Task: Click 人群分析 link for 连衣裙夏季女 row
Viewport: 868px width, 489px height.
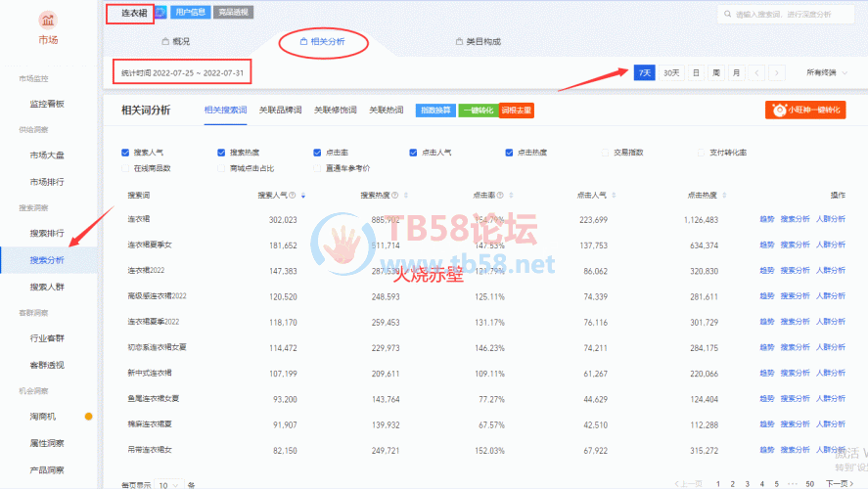Action: pos(831,244)
